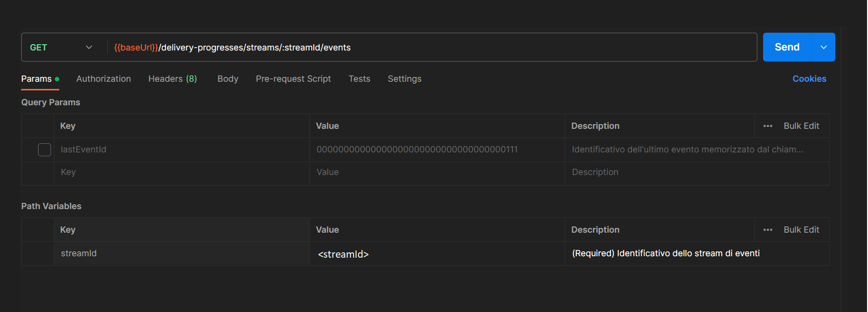Open the Headers (8) tab

point(172,79)
